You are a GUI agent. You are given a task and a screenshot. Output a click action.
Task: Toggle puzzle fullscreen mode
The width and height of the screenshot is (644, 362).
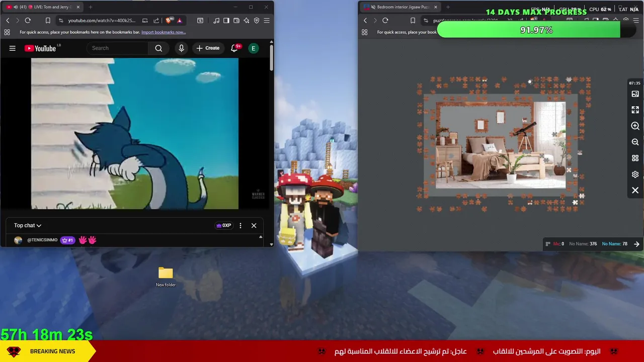click(635, 110)
